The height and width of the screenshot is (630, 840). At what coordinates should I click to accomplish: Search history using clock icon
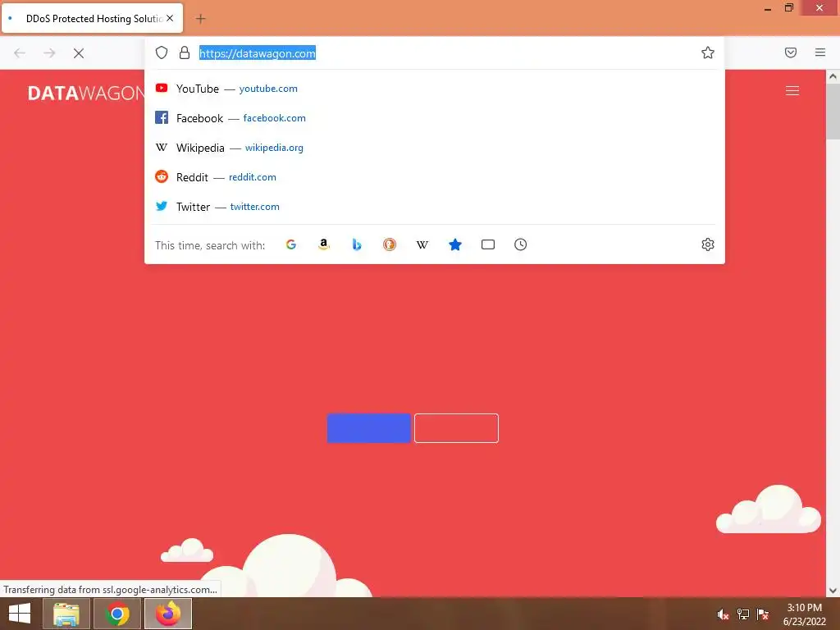pos(521,244)
